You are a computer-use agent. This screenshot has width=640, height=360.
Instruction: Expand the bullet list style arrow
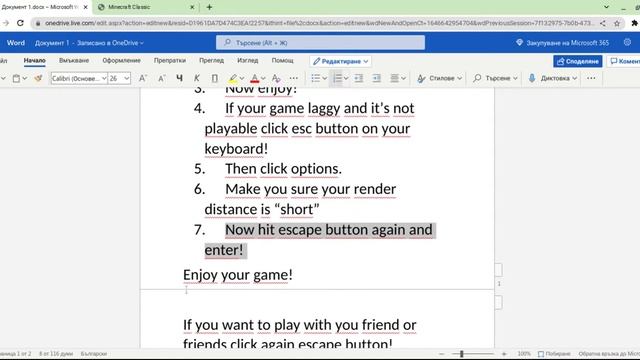[x=324, y=78]
